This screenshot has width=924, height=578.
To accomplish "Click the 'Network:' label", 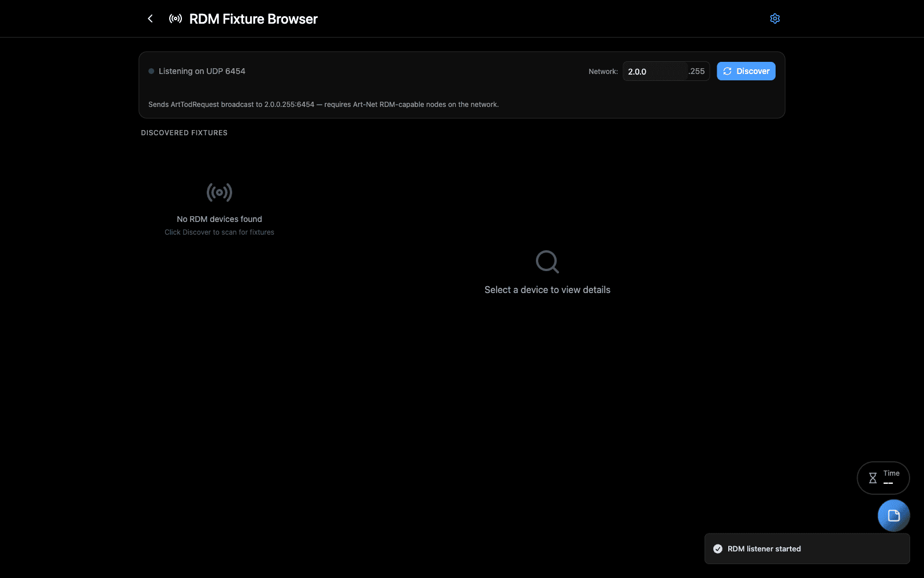I will coord(603,72).
